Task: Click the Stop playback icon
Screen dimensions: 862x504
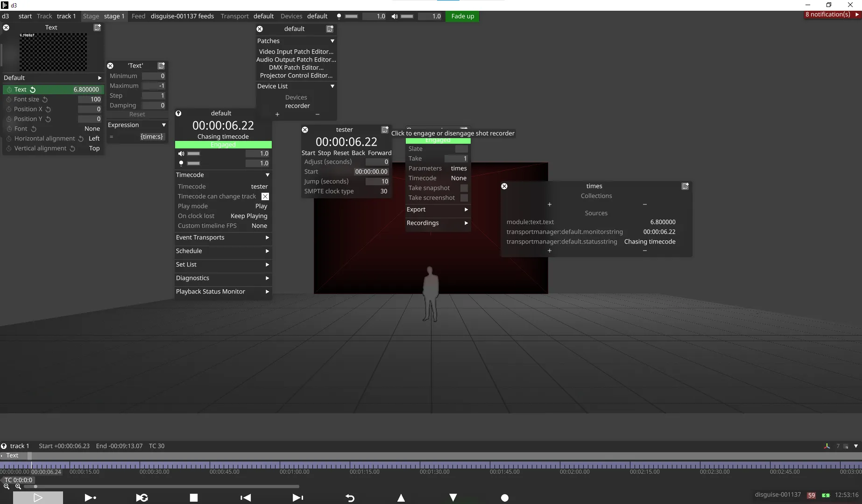Action: [x=193, y=497]
